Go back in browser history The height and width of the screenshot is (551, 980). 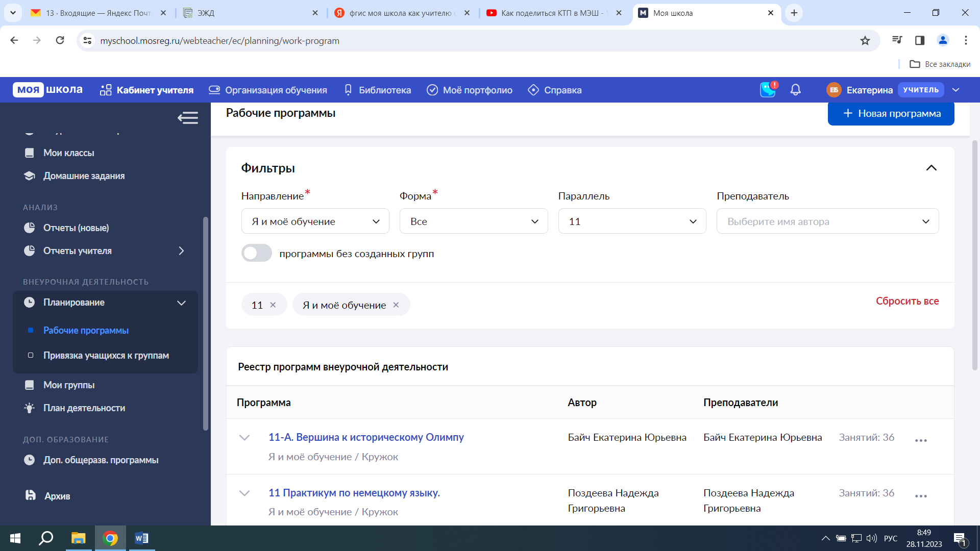(14, 40)
